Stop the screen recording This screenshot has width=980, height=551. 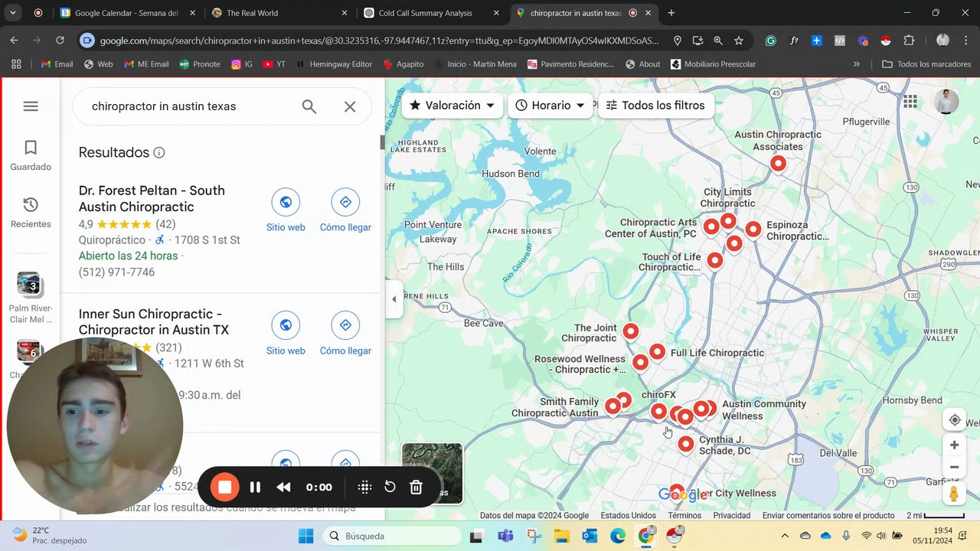pyautogui.click(x=225, y=487)
